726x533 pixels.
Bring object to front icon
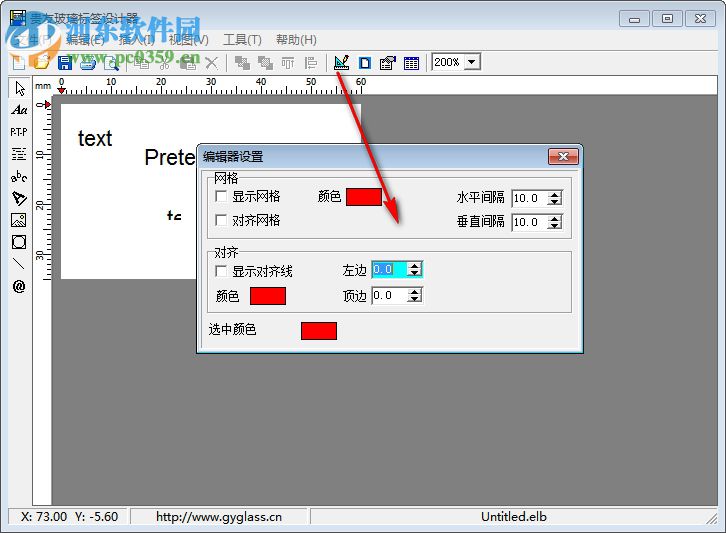coord(242,63)
